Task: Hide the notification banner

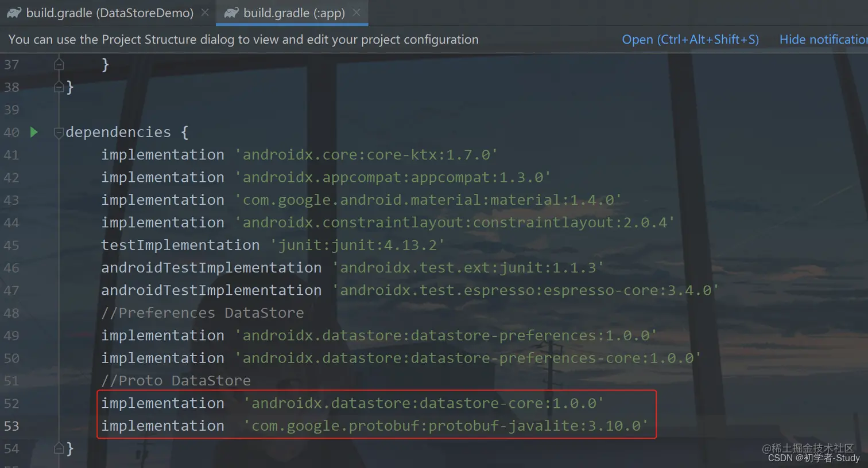Action: click(823, 40)
